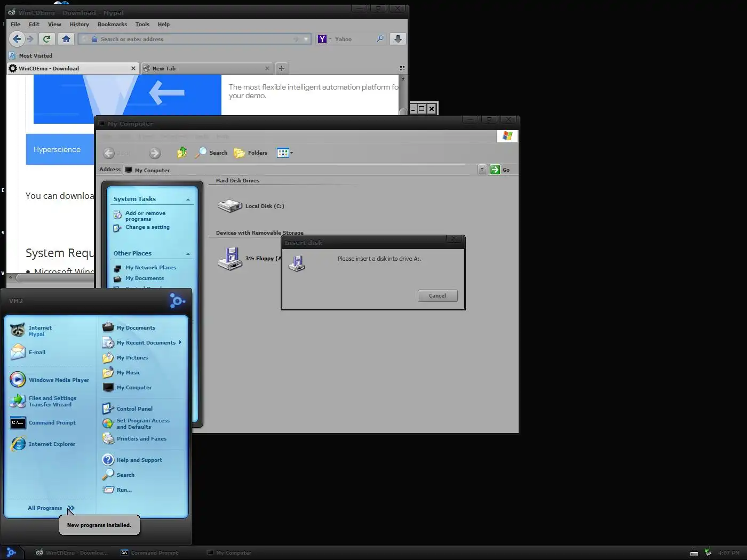Go back in Mypal browser
The width and height of the screenshot is (747, 560).
pos(17,38)
